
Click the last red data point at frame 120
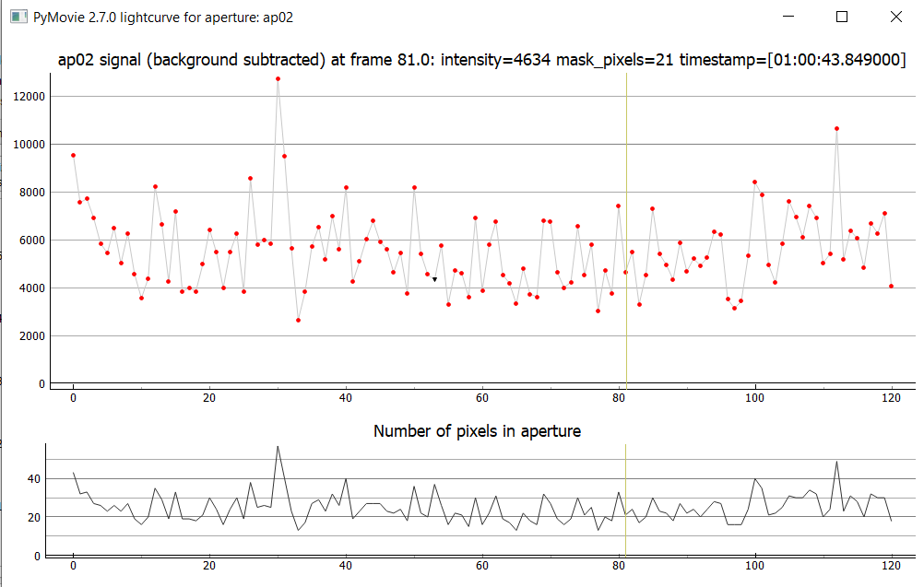click(x=891, y=286)
